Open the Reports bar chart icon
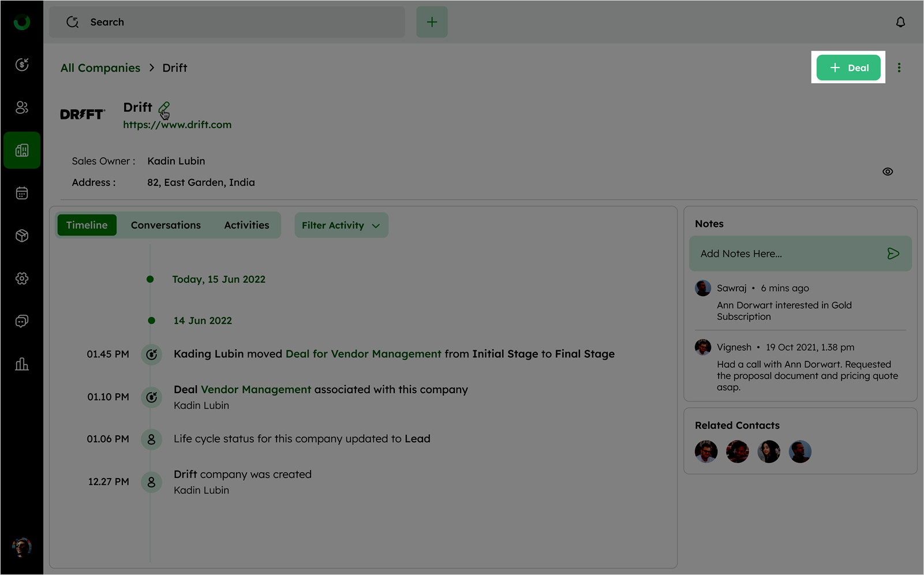924x575 pixels. (22, 364)
